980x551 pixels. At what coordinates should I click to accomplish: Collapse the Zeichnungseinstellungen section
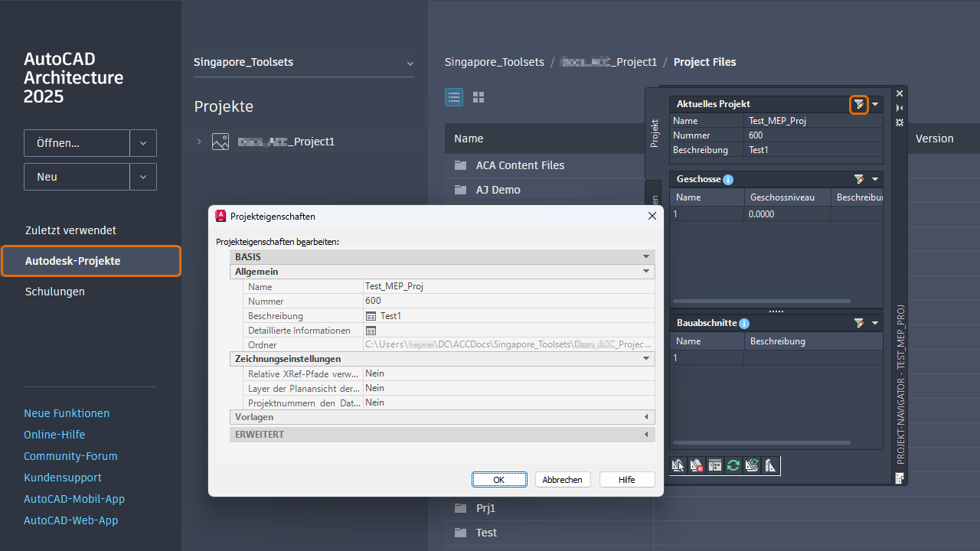(x=646, y=359)
